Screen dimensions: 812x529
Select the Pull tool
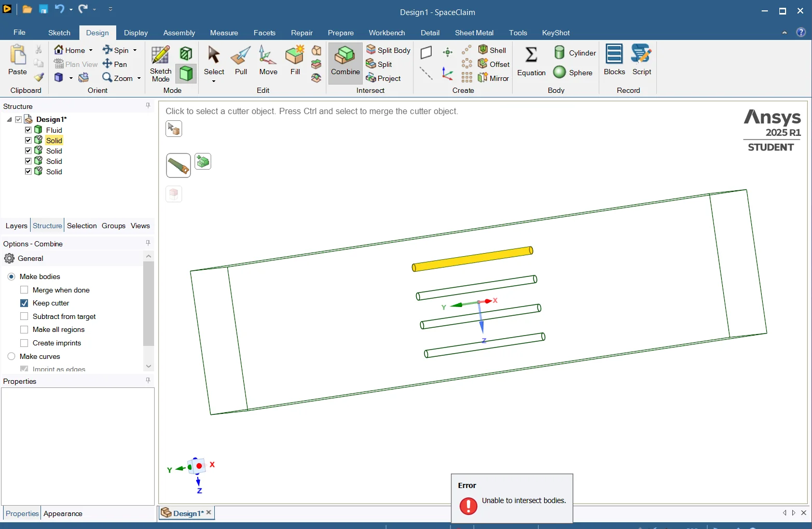(240, 61)
